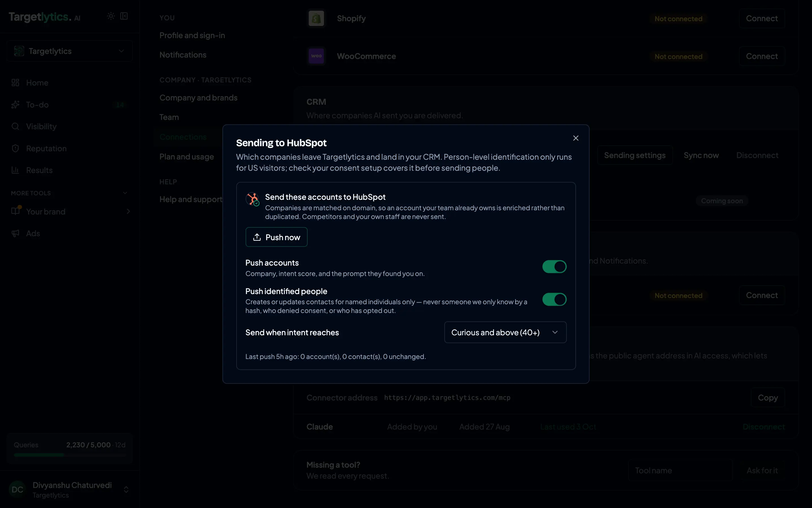Click Shopify's Not connected status badge
Image resolution: width=812 pixels, height=508 pixels.
(678, 19)
